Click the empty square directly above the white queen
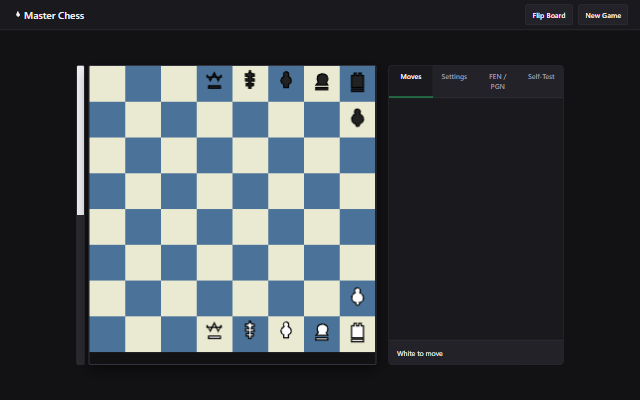The image size is (640, 400). pos(214,298)
